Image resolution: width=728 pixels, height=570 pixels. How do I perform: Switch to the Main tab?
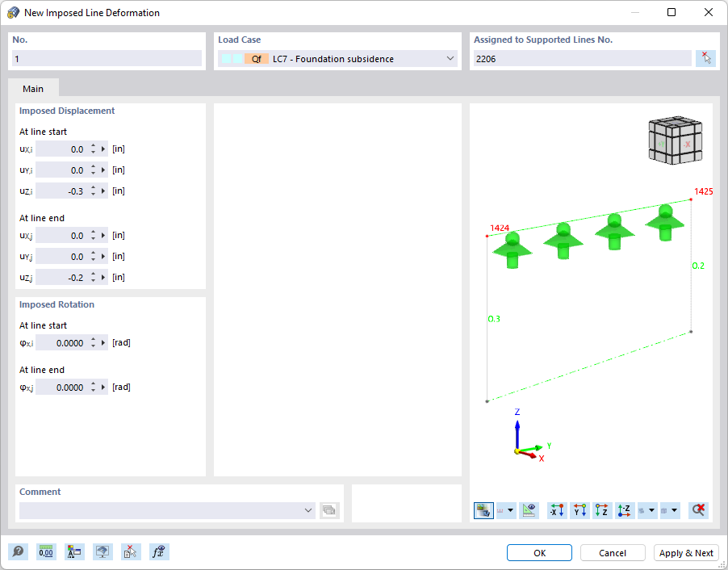(x=33, y=89)
